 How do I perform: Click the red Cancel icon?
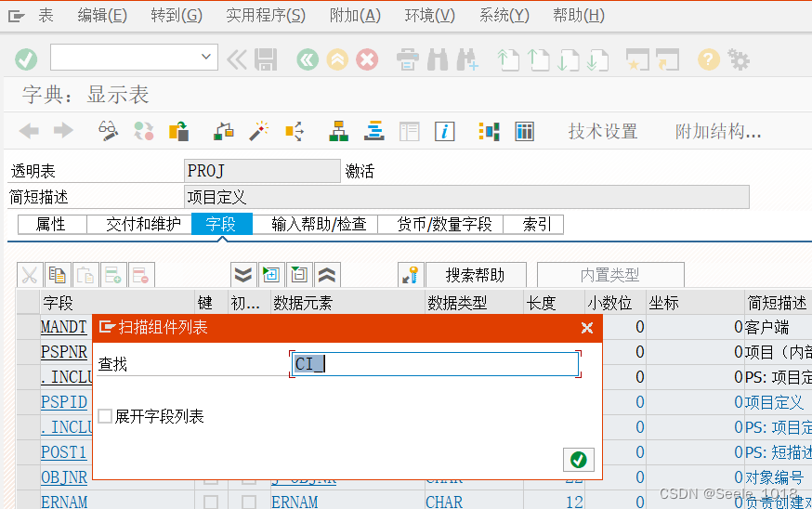(367, 59)
